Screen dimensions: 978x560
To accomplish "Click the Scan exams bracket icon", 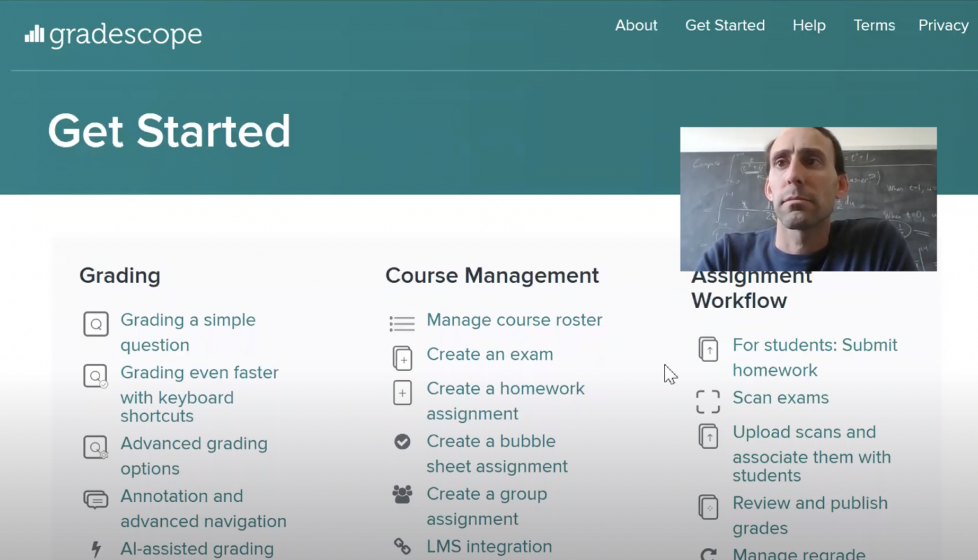I will pyautogui.click(x=708, y=401).
